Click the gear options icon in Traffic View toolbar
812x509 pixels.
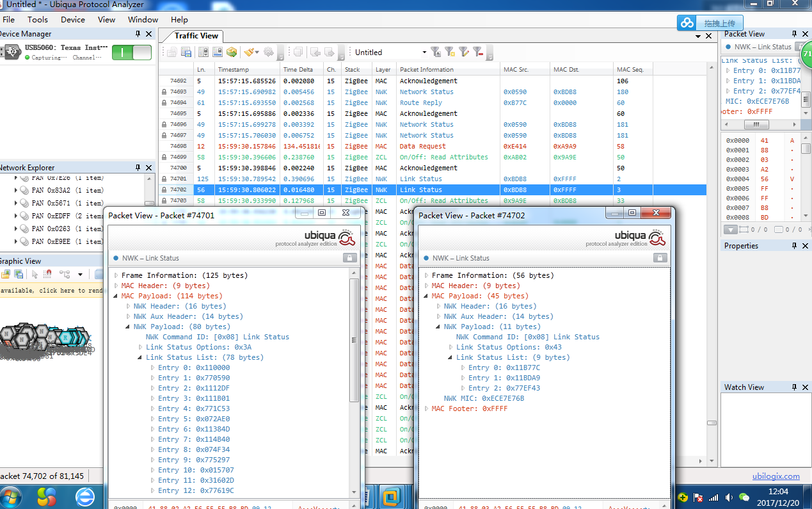click(268, 53)
